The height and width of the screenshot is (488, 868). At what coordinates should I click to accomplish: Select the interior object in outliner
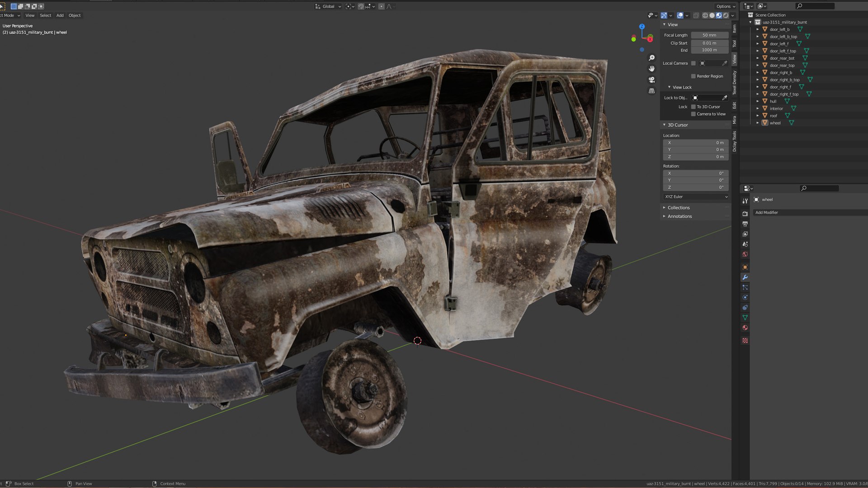click(776, 109)
